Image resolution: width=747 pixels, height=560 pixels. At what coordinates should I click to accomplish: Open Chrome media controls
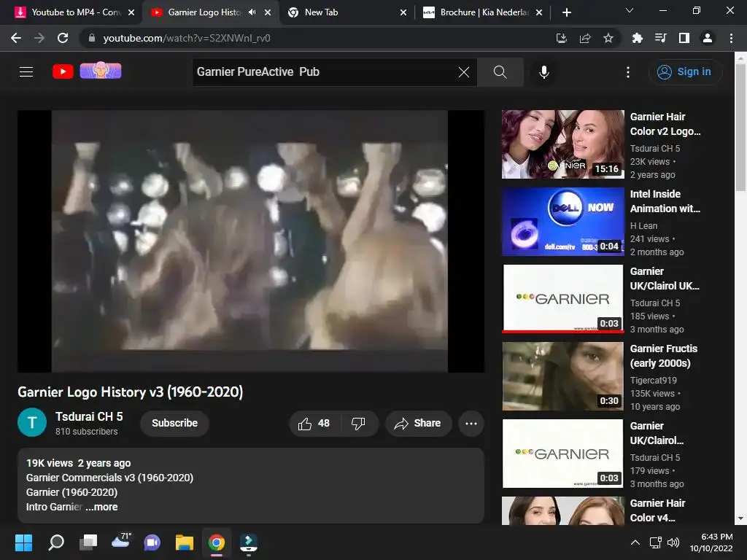click(660, 38)
